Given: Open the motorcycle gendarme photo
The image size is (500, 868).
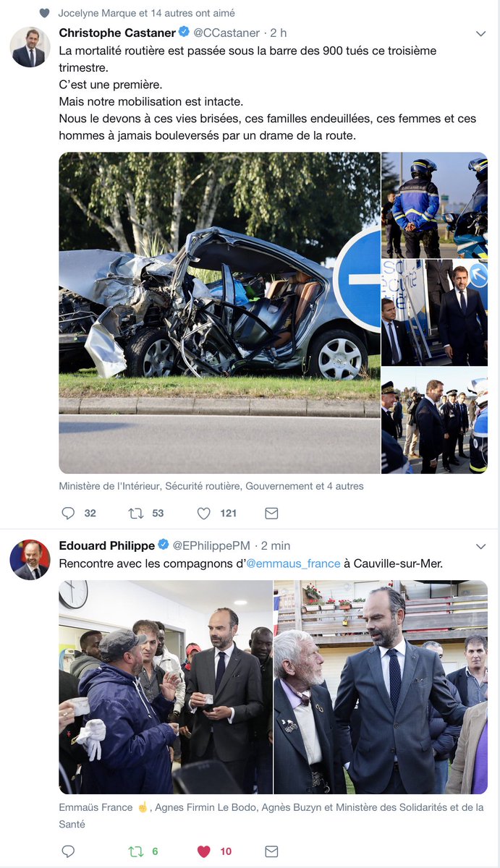Looking at the screenshot, I should coord(435,205).
